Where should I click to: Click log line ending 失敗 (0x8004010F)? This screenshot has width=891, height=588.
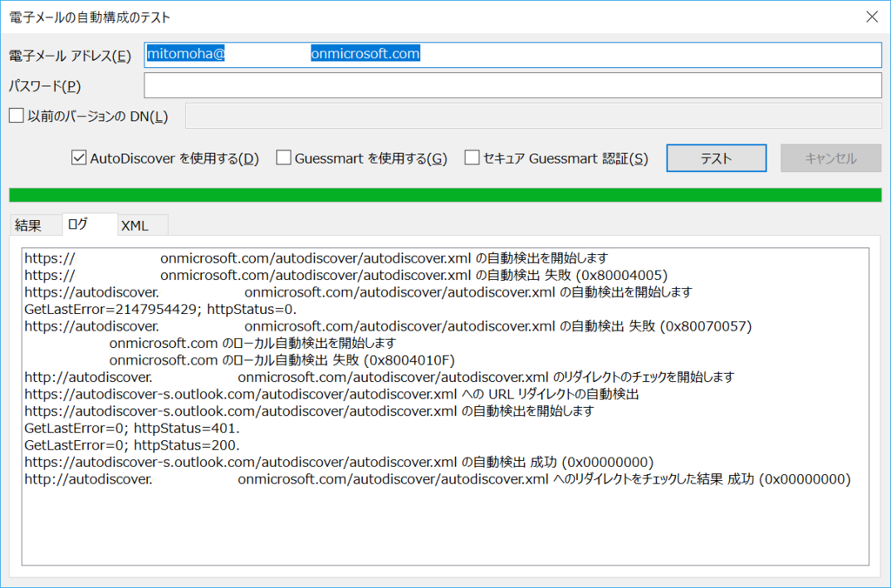click(x=282, y=360)
